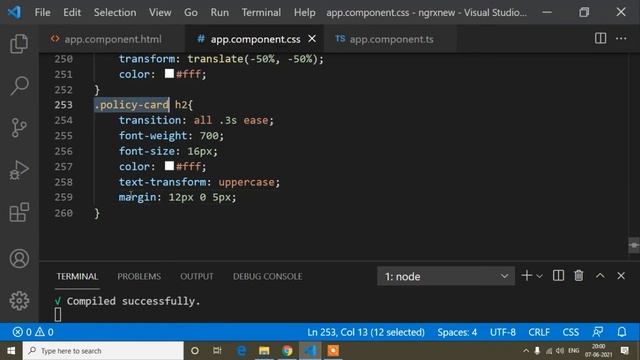This screenshot has height=360, width=640.
Task: Create a new terminal with plus icon
Action: [527, 276]
